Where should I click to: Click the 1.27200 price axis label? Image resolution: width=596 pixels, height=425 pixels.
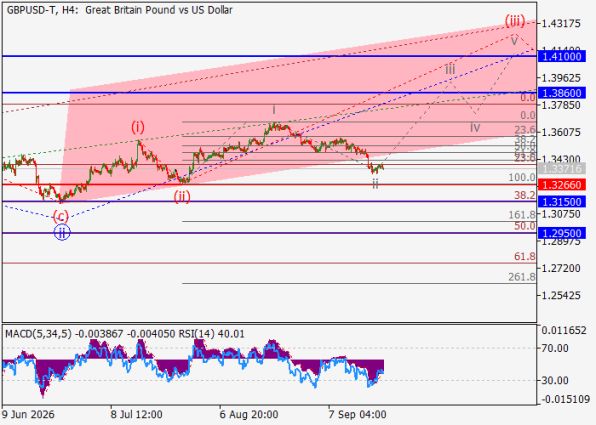[x=561, y=268]
